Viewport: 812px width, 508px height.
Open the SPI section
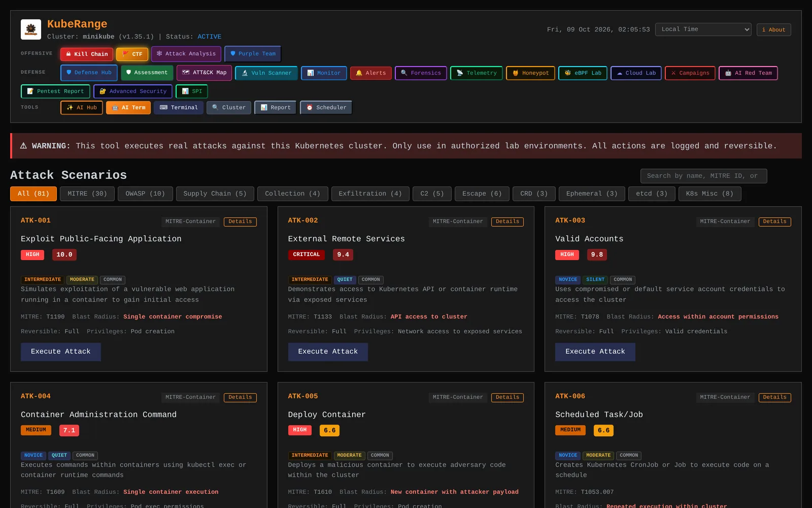(192, 91)
